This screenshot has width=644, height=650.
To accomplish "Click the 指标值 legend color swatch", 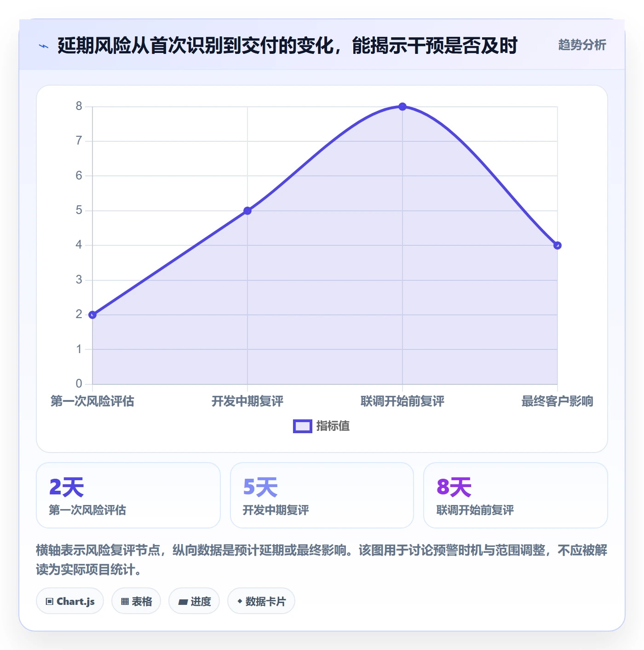I will [x=303, y=426].
